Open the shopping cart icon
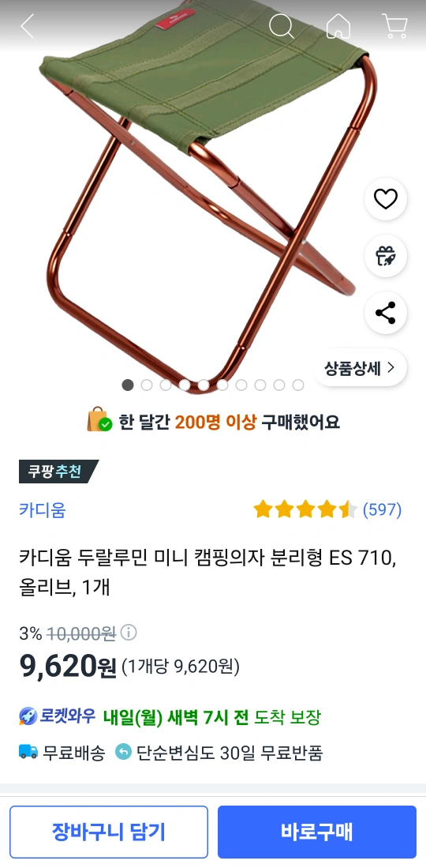The height and width of the screenshot is (868, 426). click(x=394, y=26)
